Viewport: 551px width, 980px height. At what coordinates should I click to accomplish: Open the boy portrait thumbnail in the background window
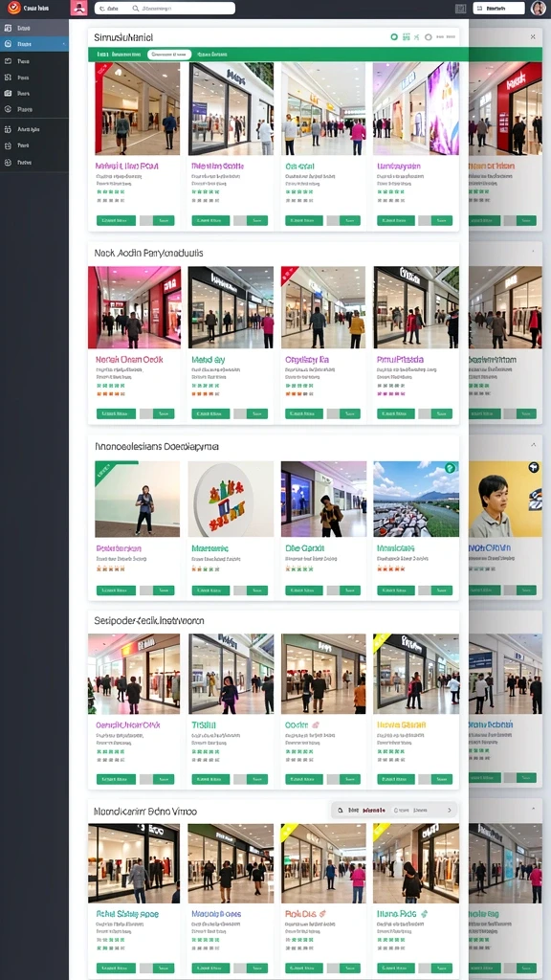(505, 500)
